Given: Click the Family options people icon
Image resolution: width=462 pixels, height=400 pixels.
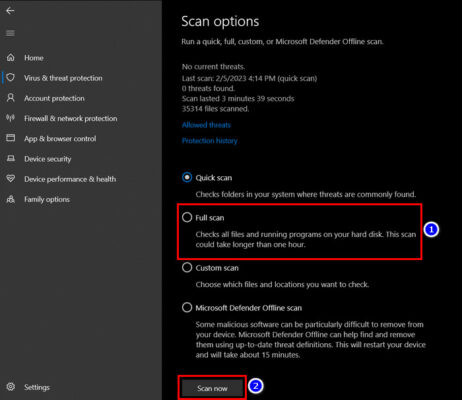Looking at the screenshot, I should [11, 199].
